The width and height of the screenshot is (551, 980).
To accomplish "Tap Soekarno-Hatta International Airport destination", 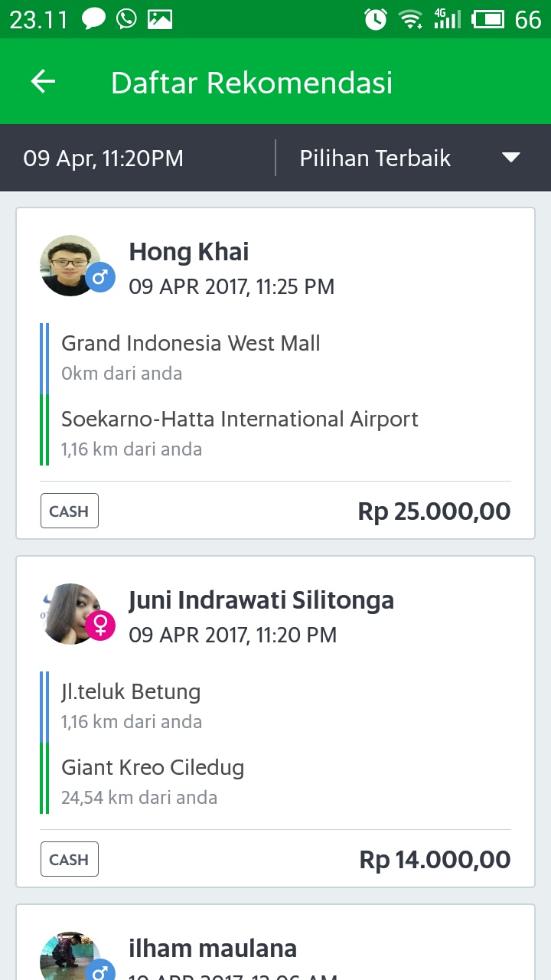I will pyautogui.click(x=240, y=420).
